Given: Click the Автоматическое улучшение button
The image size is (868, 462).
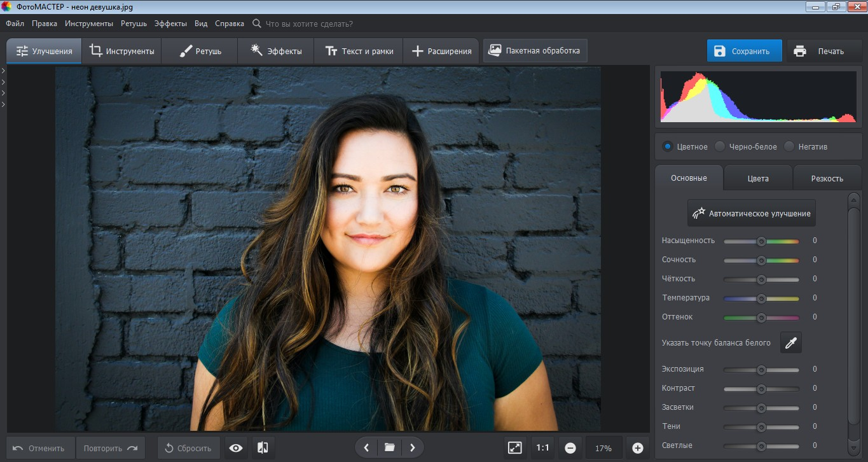Looking at the screenshot, I should [x=751, y=213].
